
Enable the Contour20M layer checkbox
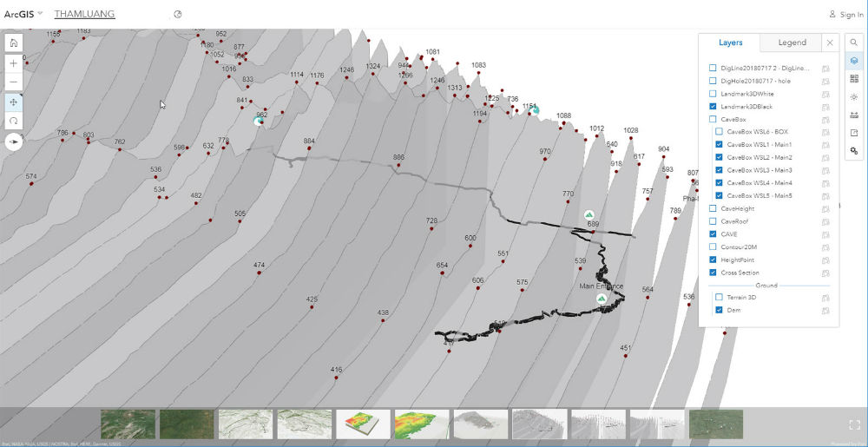(x=713, y=247)
